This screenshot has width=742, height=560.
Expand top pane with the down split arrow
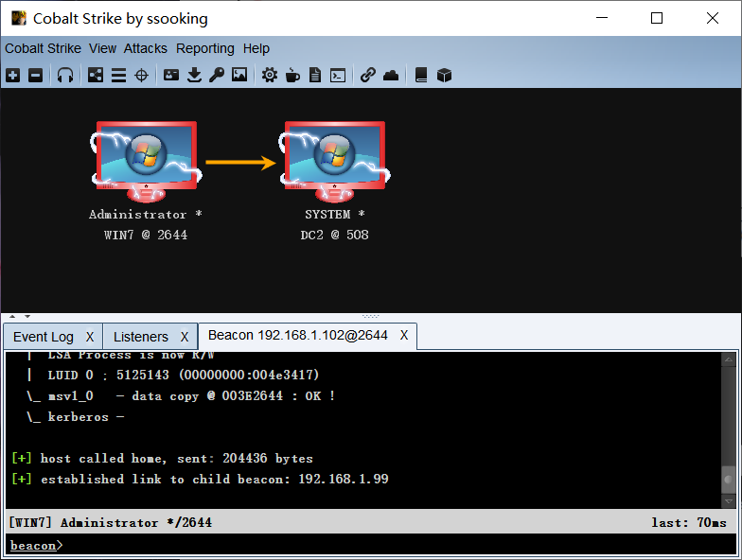[x=27, y=316]
